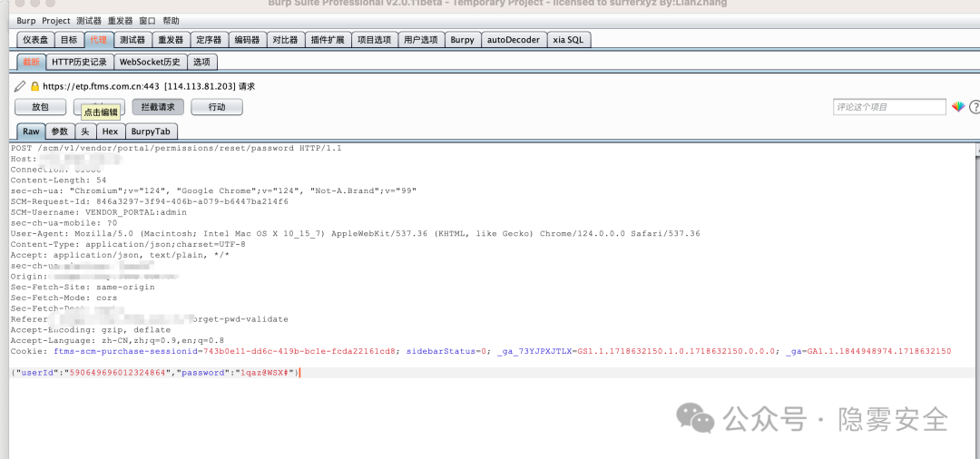Image resolution: width=980 pixels, height=459 pixels.
Task: Click the 评论这个项目 comment field
Action: (889, 107)
